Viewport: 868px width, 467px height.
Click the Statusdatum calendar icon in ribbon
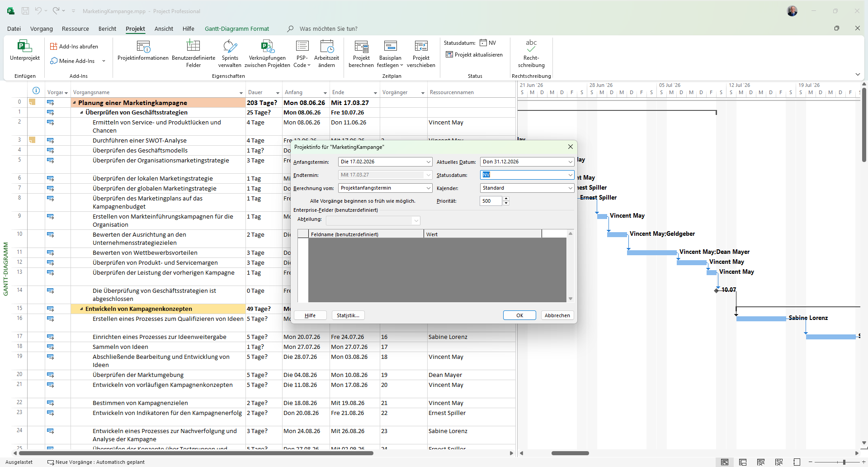pos(483,43)
